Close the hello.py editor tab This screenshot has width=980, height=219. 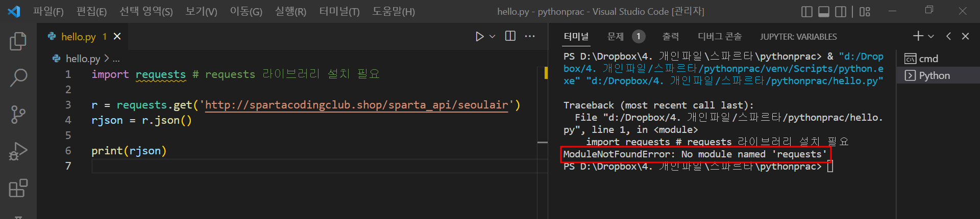coord(117,36)
